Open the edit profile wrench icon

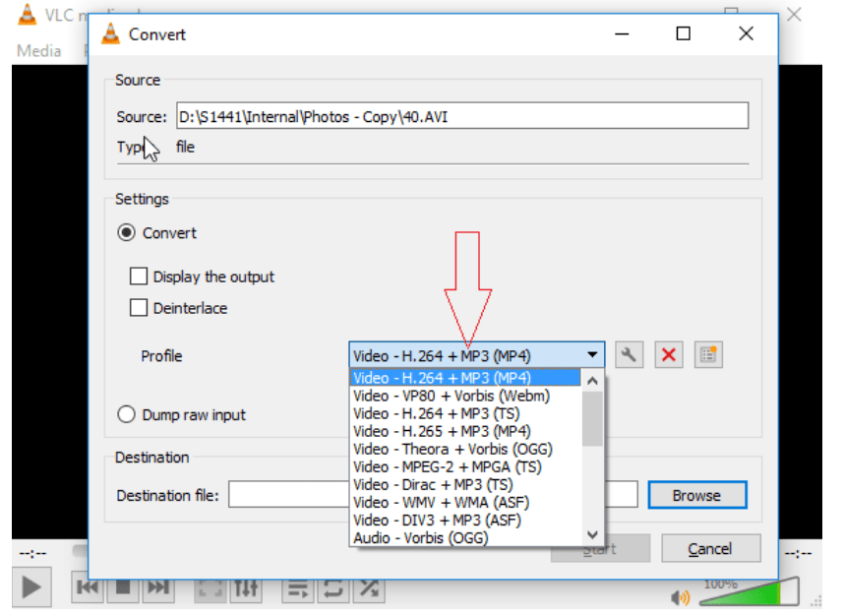629,355
